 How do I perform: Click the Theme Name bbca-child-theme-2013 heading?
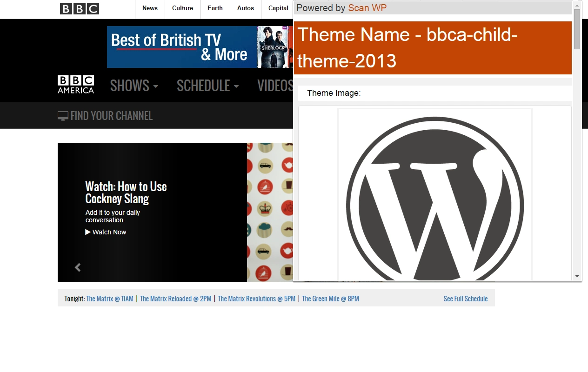pos(433,48)
